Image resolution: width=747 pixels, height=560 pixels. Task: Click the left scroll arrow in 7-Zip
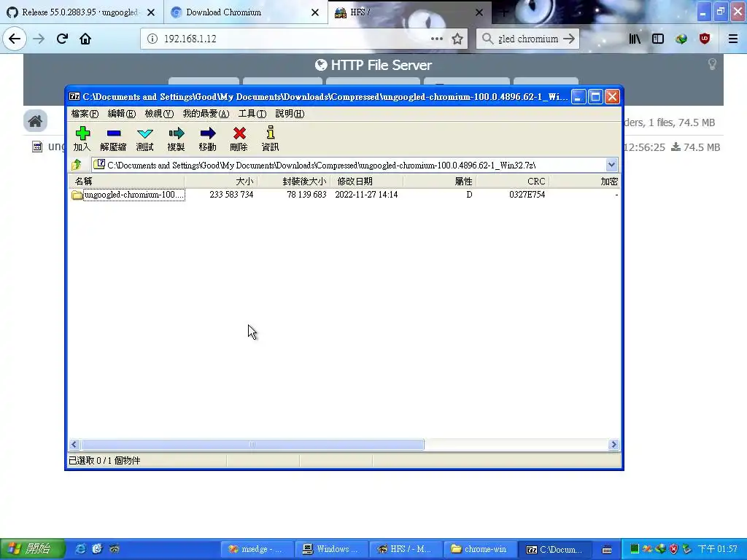[x=74, y=444]
